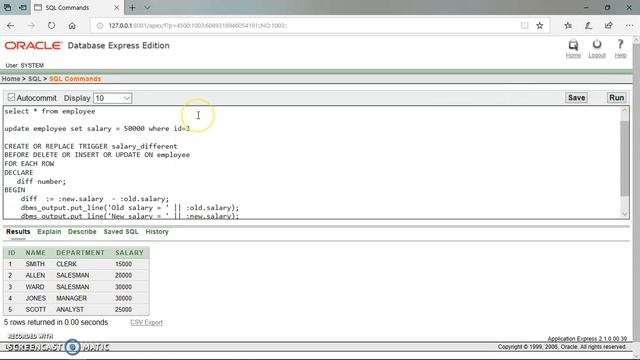
Task: Click the 15000 salary value
Action: point(123,264)
